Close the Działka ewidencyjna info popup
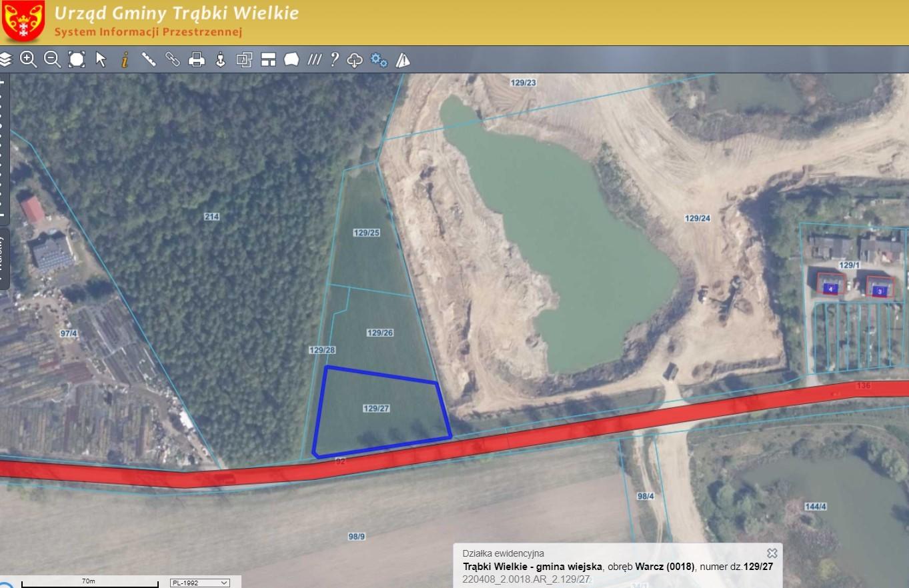Viewport: 909px width, 588px height. [772, 553]
